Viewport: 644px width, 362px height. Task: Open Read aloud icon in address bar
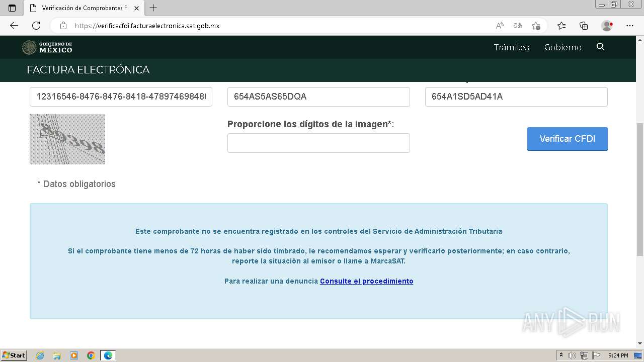pyautogui.click(x=500, y=26)
